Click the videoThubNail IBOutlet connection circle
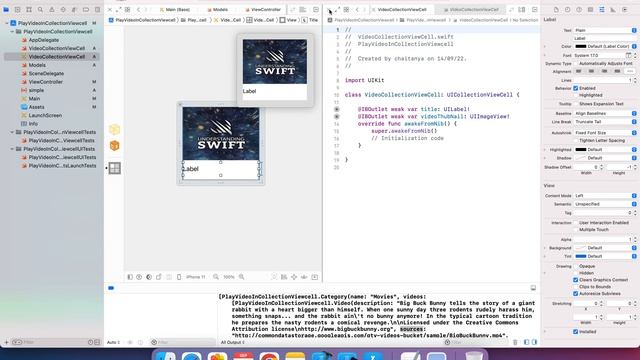 click(337, 117)
